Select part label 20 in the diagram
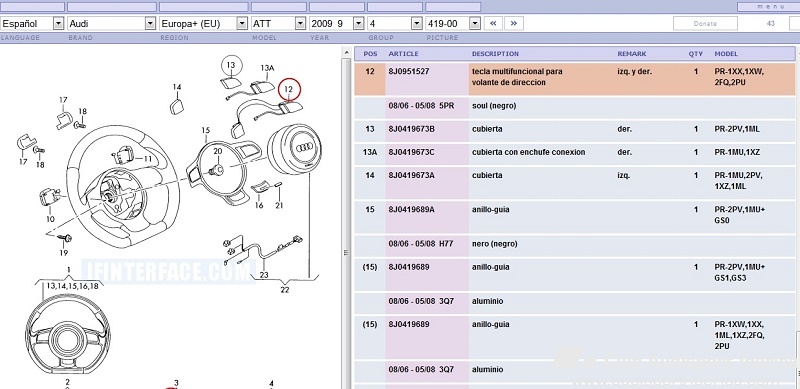 coord(218,151)
